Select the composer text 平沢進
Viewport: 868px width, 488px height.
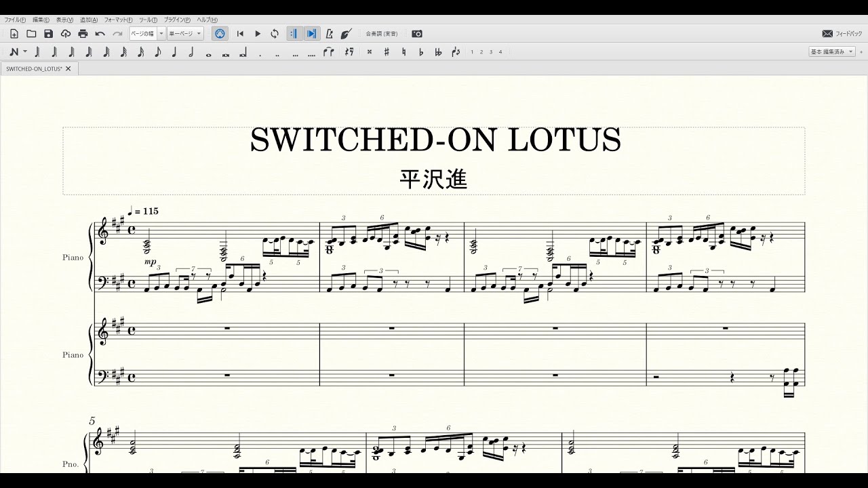(x=434, y=179)
